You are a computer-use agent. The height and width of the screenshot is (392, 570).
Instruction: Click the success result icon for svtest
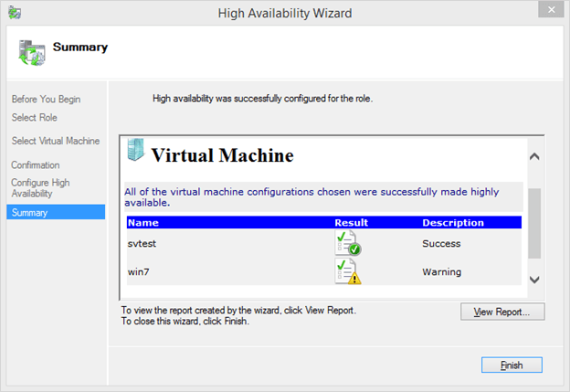348,244
